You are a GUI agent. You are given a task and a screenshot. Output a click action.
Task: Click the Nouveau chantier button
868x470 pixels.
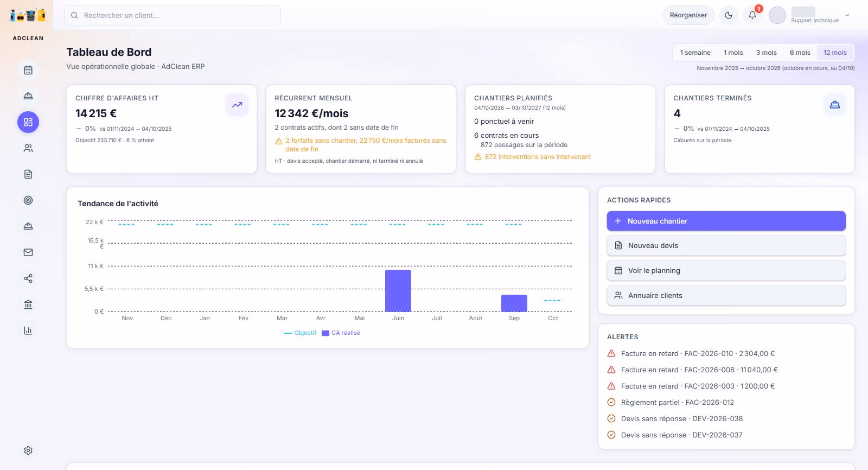coord(726,221)
